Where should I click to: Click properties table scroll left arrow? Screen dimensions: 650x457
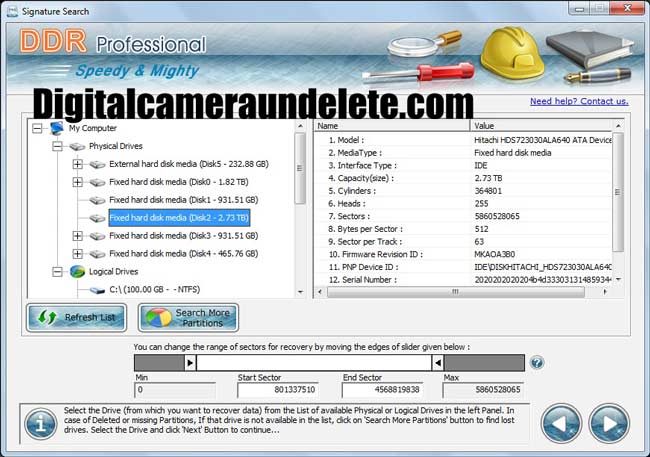click(x=320, y=292)
